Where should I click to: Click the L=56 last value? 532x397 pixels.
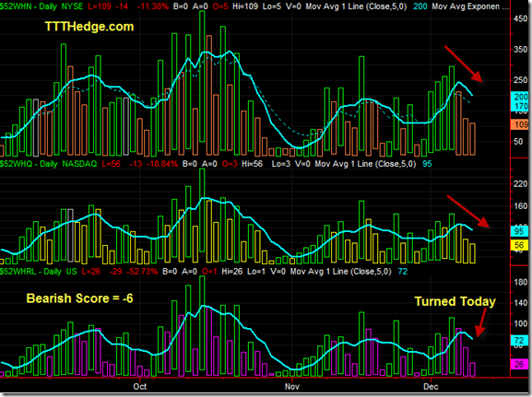pyautogui.click(x=112, y=164)
